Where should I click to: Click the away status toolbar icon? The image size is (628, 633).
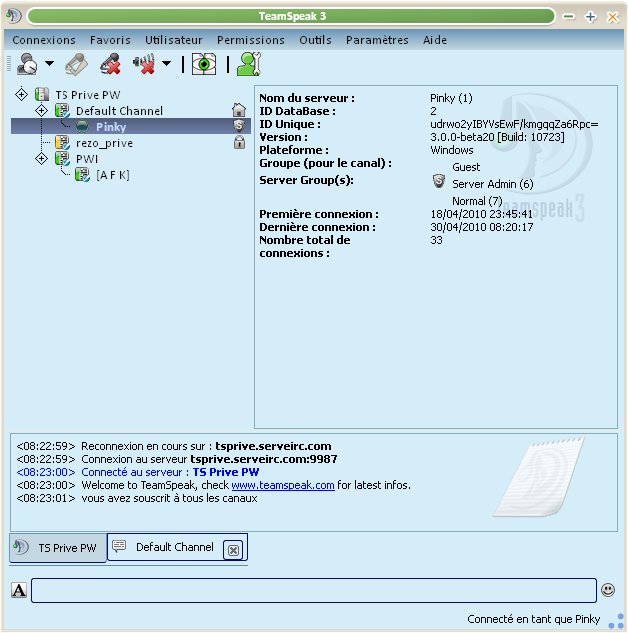coord(27,64)
